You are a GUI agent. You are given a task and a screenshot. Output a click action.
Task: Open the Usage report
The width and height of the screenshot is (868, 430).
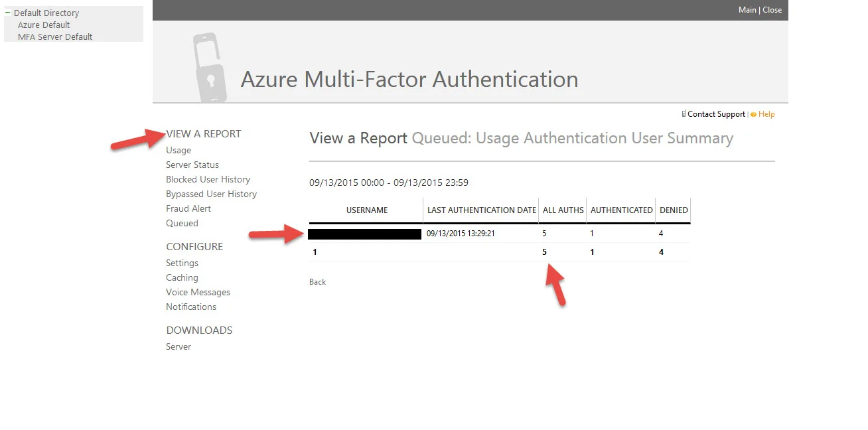(179, 150)
